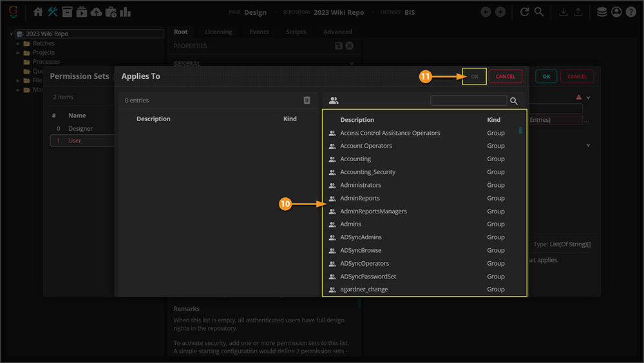Viewport: 644px width, 363px height.
Task: Click the search field in Applies To
Action: [x=468, y=101]
